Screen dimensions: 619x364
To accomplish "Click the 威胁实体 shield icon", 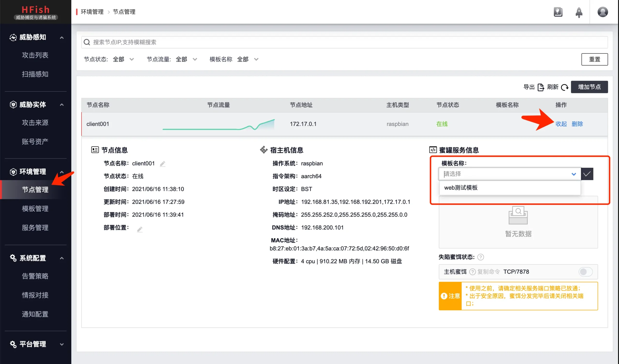I will (13, 105).
